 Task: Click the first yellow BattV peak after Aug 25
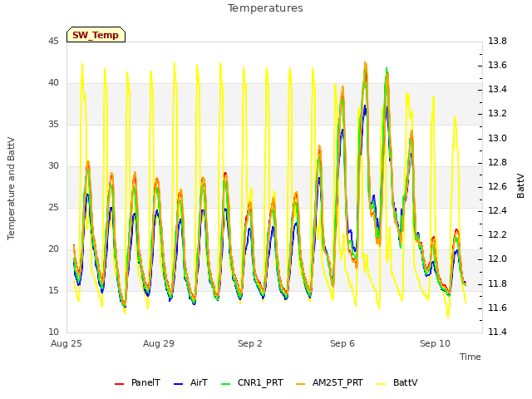(82, 64)
